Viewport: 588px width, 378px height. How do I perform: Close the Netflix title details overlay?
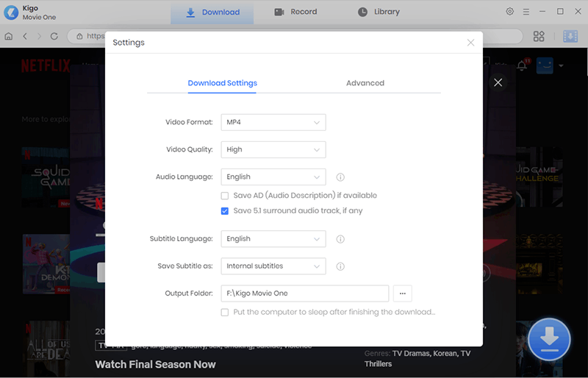pyautogui.click(x=498, y=82)
